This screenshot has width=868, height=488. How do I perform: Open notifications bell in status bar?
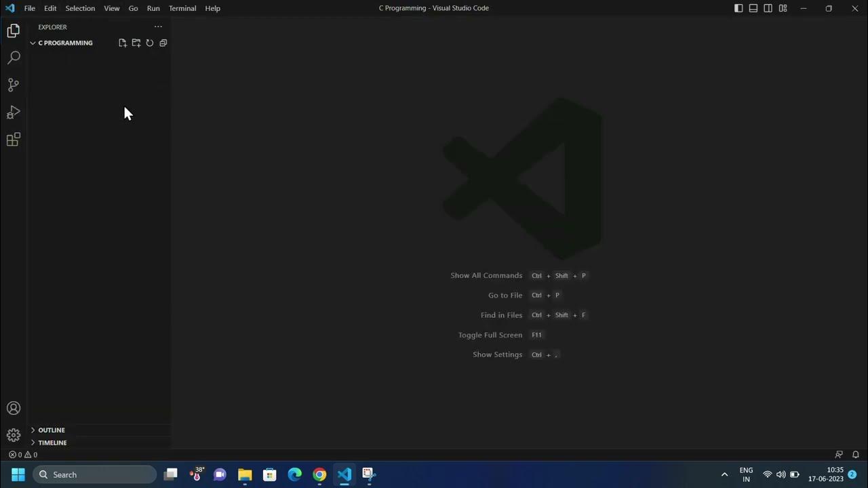[x=856, y=455]
